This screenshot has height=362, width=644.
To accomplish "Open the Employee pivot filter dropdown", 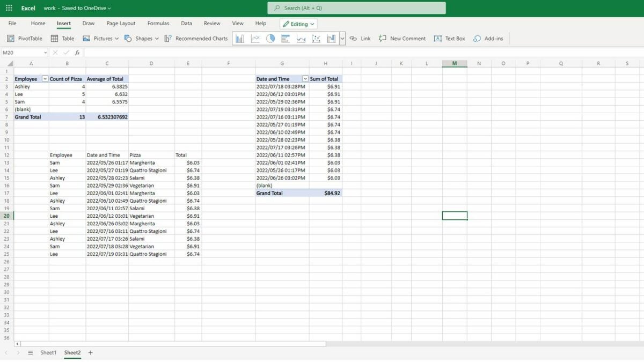I will click(x=45, y=79).
